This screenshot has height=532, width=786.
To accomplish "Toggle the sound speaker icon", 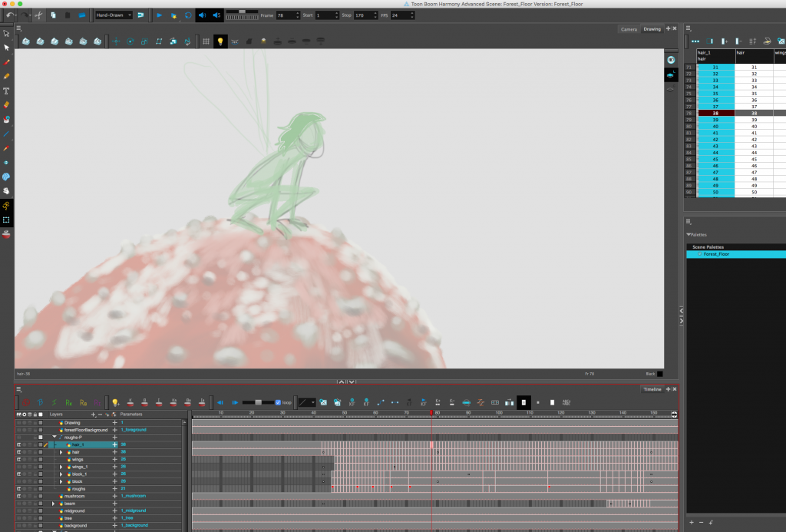I will tap(202, 15).
